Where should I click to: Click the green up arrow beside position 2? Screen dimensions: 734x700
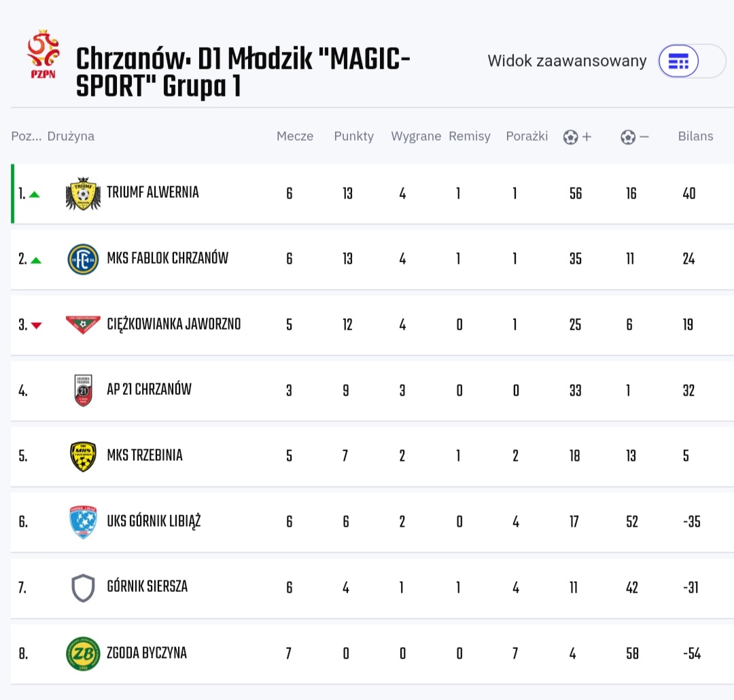click(x=36, y=260)
